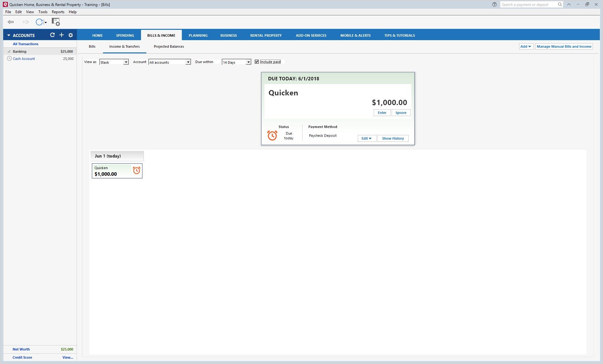
Task: Click the One Step Update sync icon
Action: pyautogui.click(x=39, y=22)
